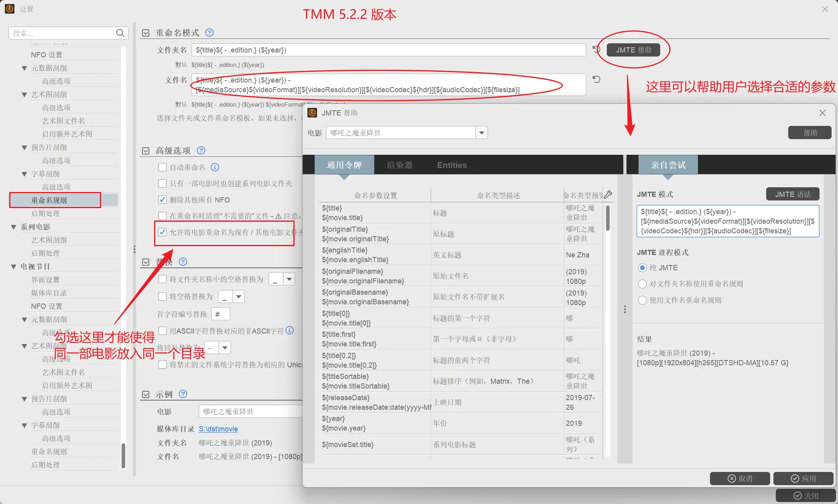Click the token table vertical scrollbar
Image resolution: width=838 pixels, height=504 pixels.
tap(608, 219)
